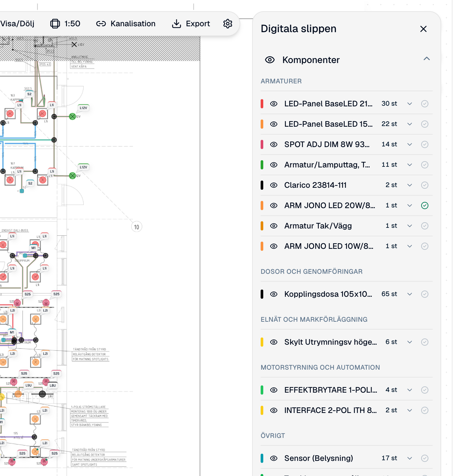Click check circle for Skylt Utrymningsv
Image resolution: width=453 pixels, height=476 pixels.
pyautogui.click(x=425, y=342)
